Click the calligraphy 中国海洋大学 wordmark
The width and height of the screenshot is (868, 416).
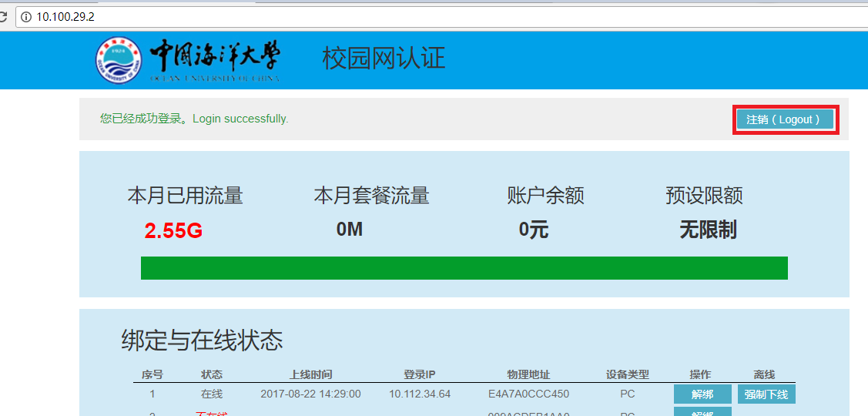[215, 58]
